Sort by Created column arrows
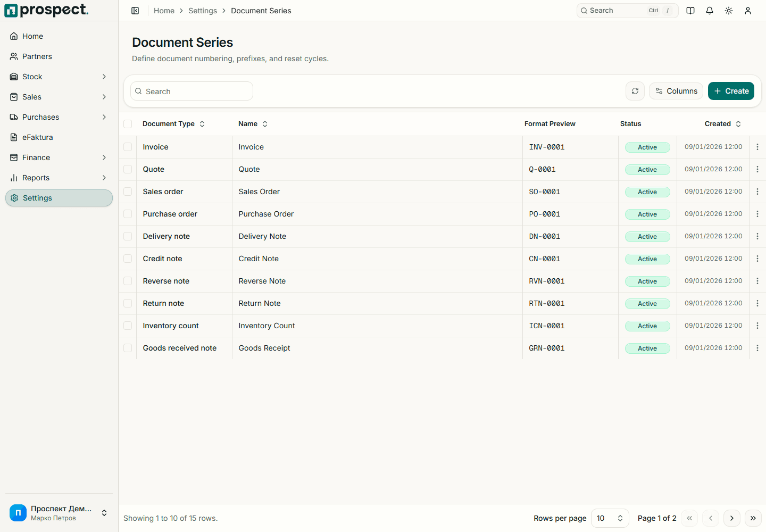The height and width of the screenshot is (532, 766). 738,124
